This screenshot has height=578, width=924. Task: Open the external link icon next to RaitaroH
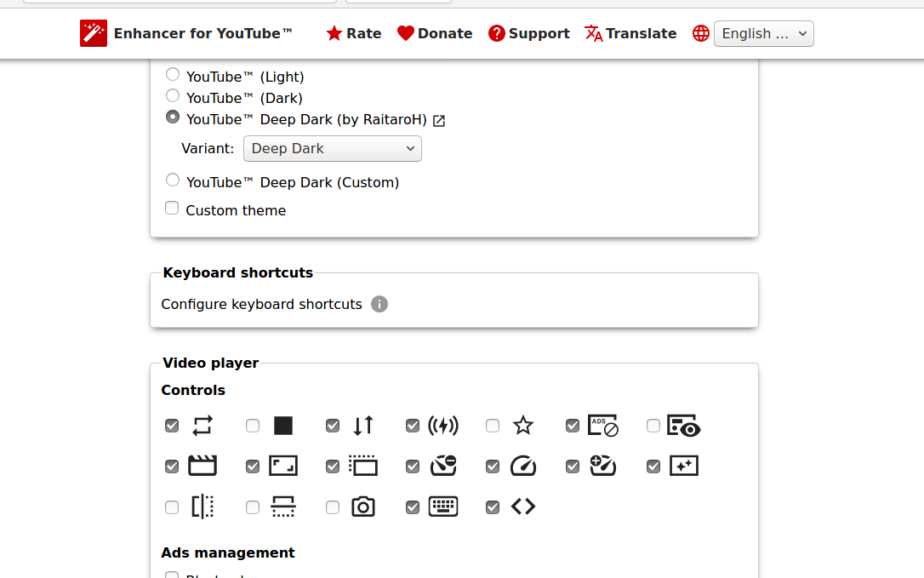click(x=439, y=120)
